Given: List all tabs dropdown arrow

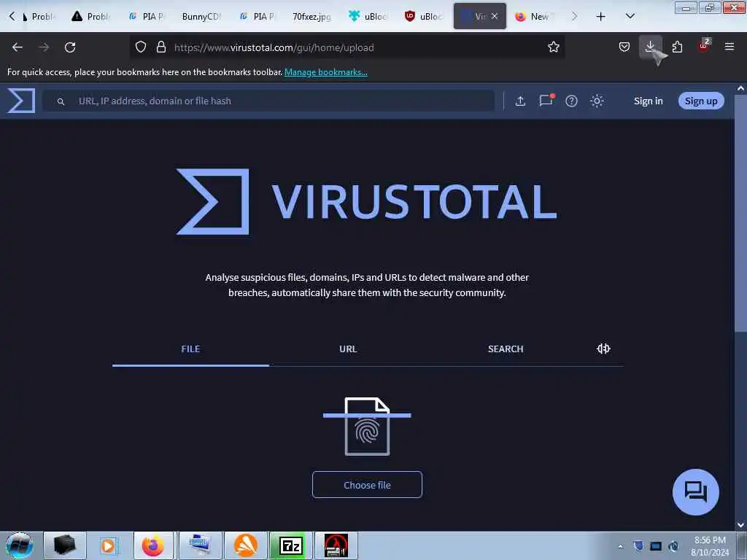Looking at the screenshot, I should [x=630, y=16].
